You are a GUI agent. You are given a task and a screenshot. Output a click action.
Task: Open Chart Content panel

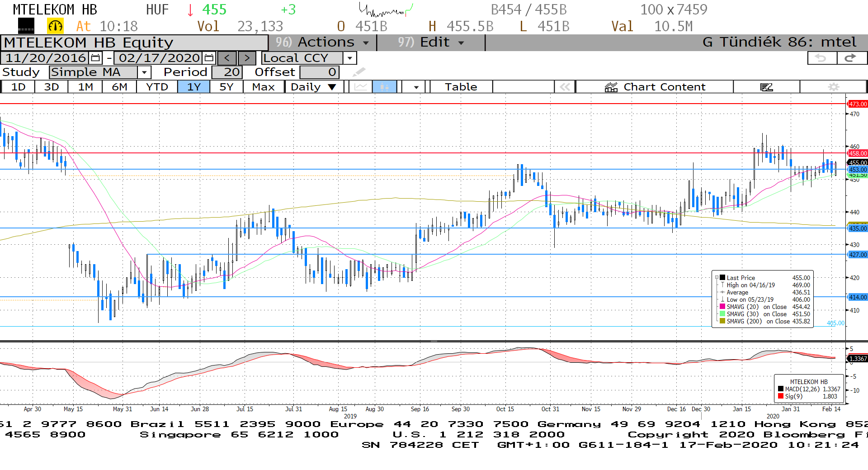tap(655, 87)
